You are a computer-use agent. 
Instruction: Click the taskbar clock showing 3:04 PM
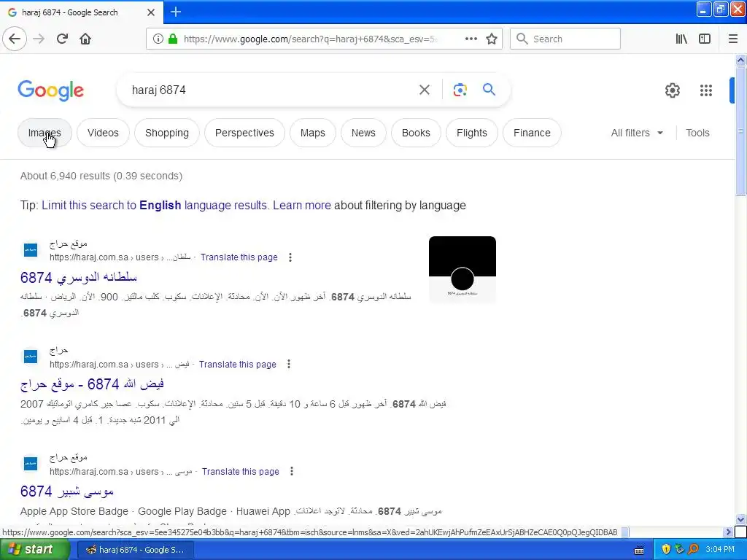pos(720,549)
